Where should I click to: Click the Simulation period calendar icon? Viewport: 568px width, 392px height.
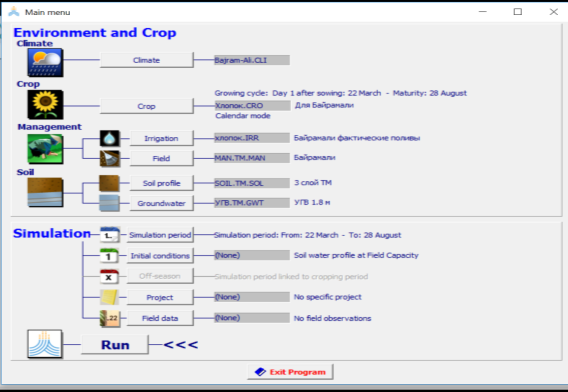tap(110, 235)
